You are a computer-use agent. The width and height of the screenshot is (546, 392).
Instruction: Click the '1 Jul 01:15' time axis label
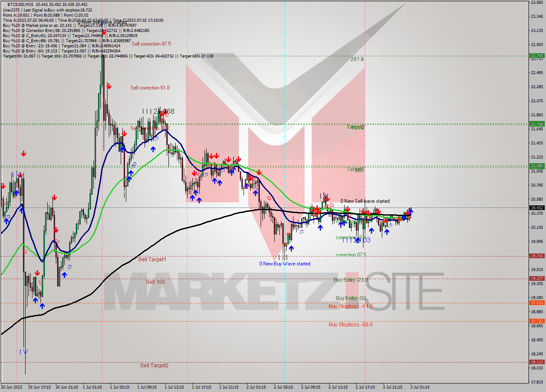tap(93, 387)
